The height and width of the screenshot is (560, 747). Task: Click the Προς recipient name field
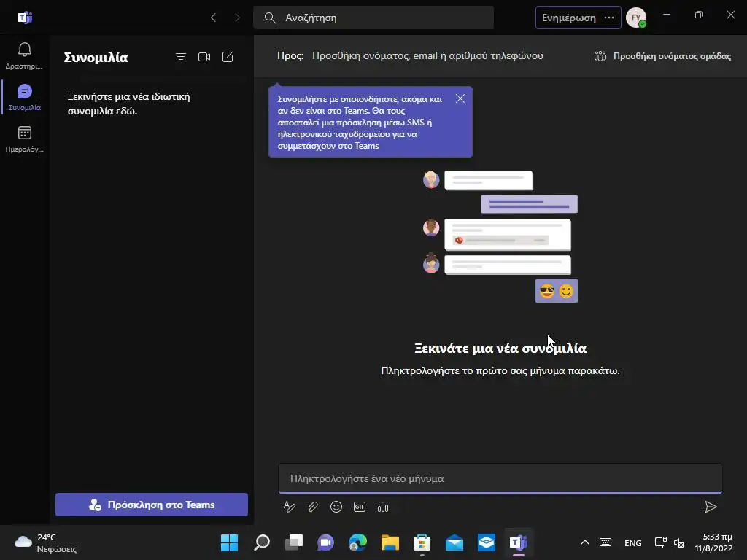427,55
